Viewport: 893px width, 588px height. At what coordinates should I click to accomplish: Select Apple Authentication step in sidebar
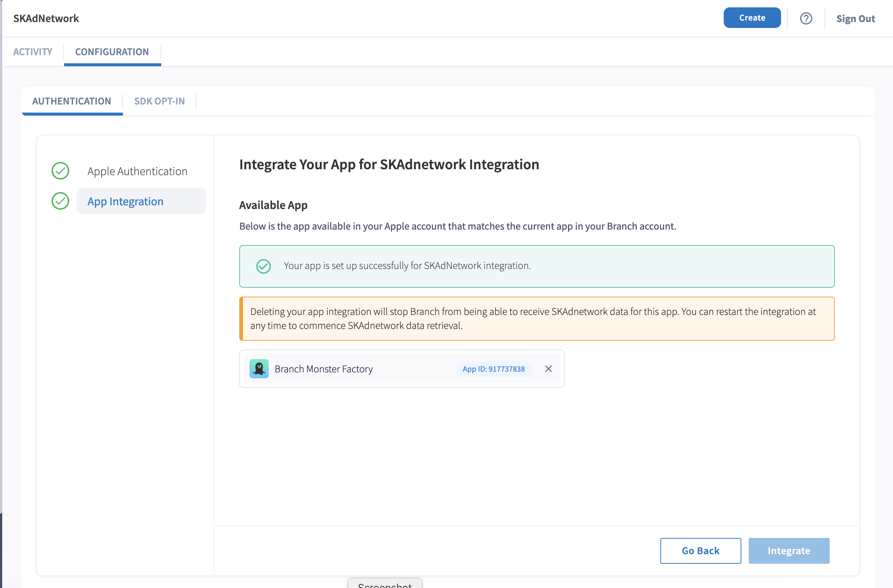pos(137,171)
